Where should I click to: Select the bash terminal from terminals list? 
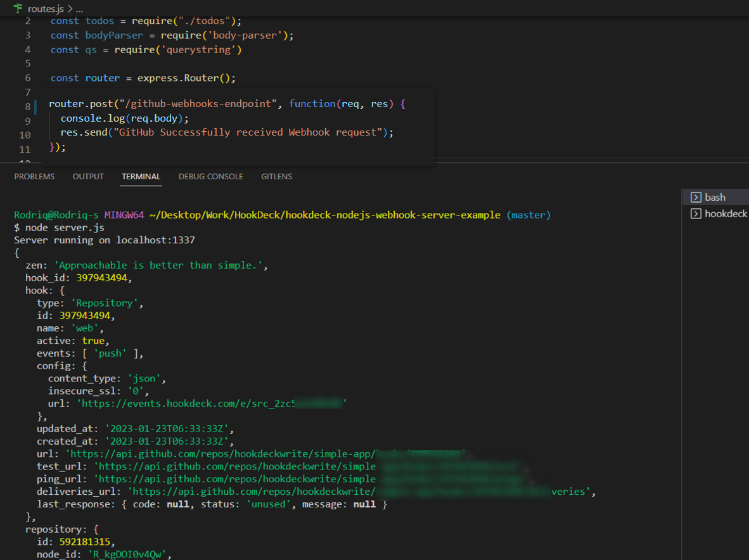click(x=715, y=196)
